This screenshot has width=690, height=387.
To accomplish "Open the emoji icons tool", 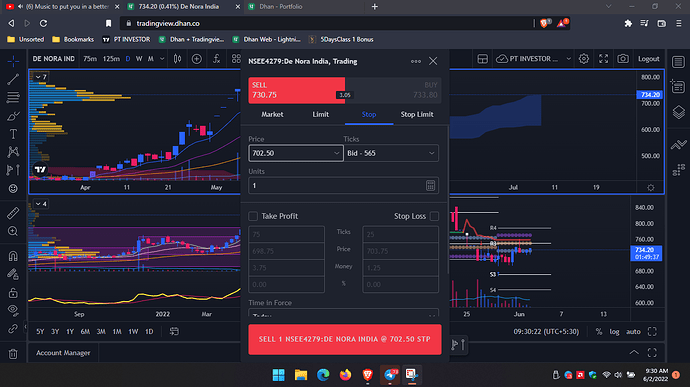I will (13, 188).
